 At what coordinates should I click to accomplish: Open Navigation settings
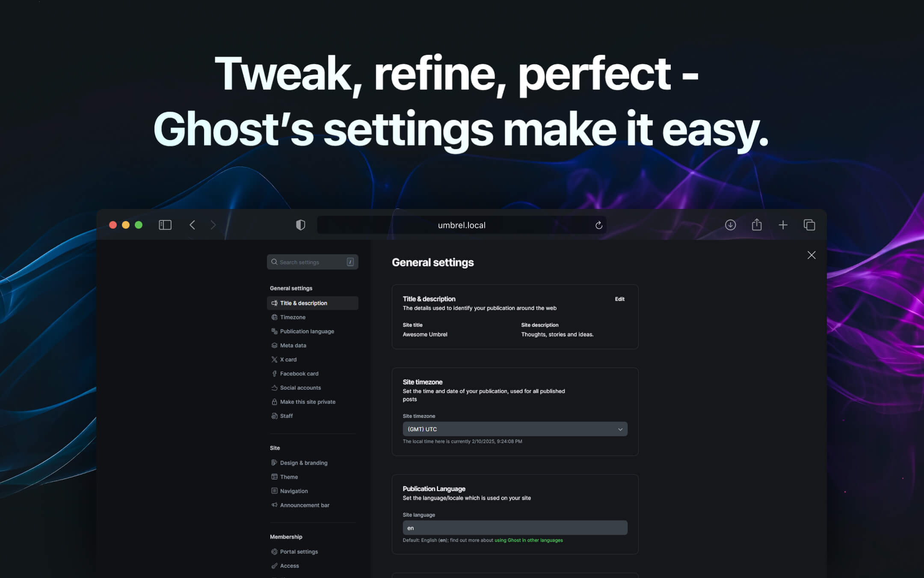(293, 491)
